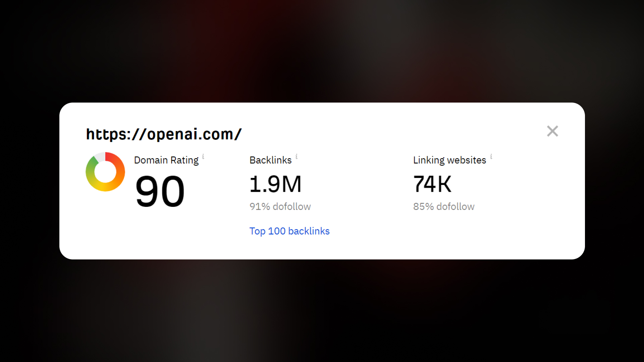Click the 85% dofollow text
The width and height of the screenshot is (644, 362).
444,206
